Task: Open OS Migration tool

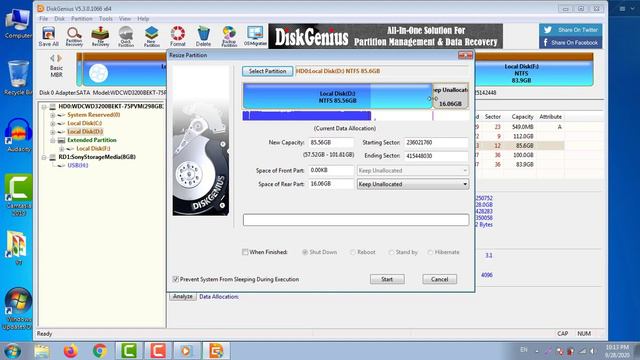Action: 255,36
